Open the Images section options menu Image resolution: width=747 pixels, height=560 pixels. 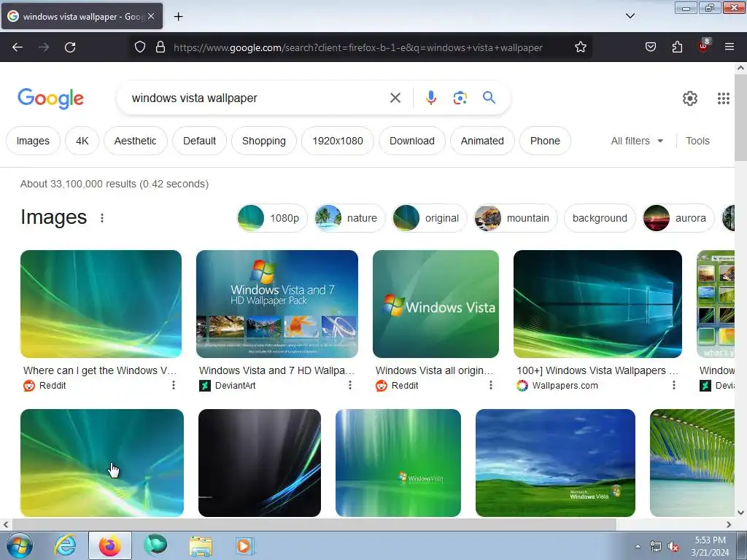(102, 218)
